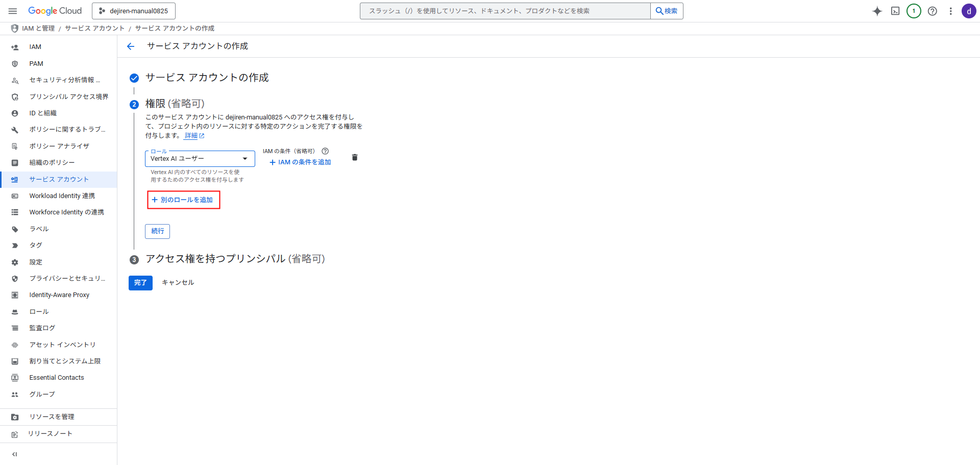Open the dejiren-manual0825 project selector
The image size is (980, 465).
tap(134, 11)
